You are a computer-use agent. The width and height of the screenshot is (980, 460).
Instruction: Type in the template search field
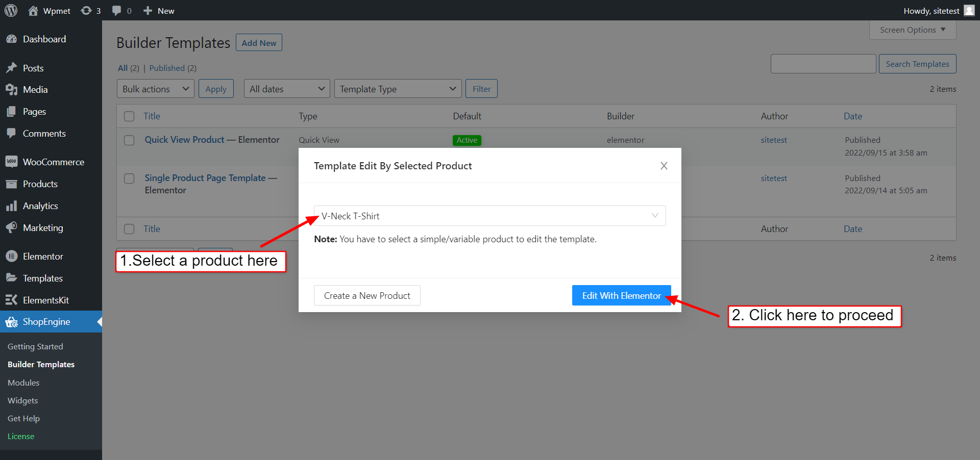(823, 63)
